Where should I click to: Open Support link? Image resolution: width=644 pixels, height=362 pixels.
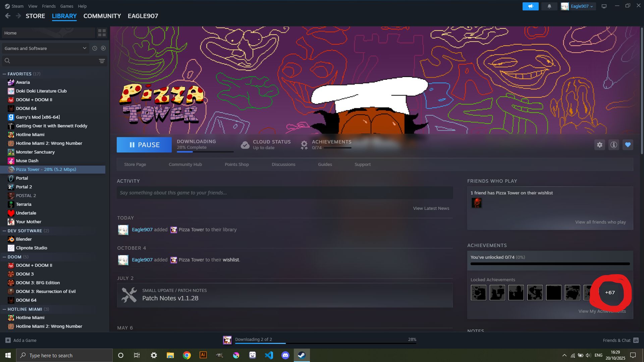tap(362, 164)
